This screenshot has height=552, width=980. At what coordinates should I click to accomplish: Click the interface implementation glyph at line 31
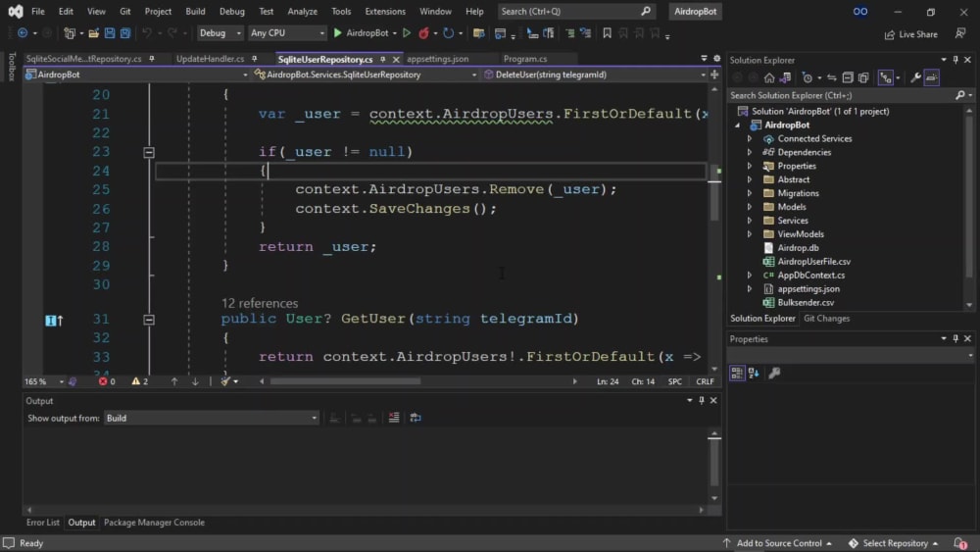click(x=54, y=321)
